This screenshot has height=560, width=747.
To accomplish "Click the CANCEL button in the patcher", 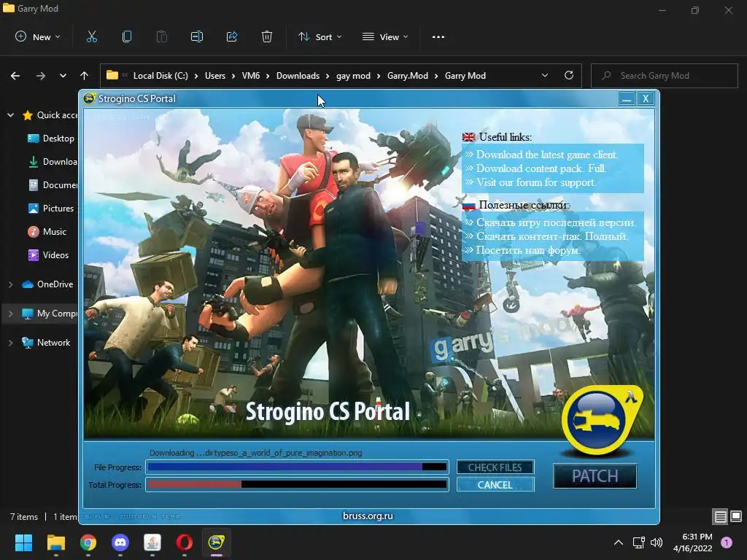I will [x=495, y=485].
